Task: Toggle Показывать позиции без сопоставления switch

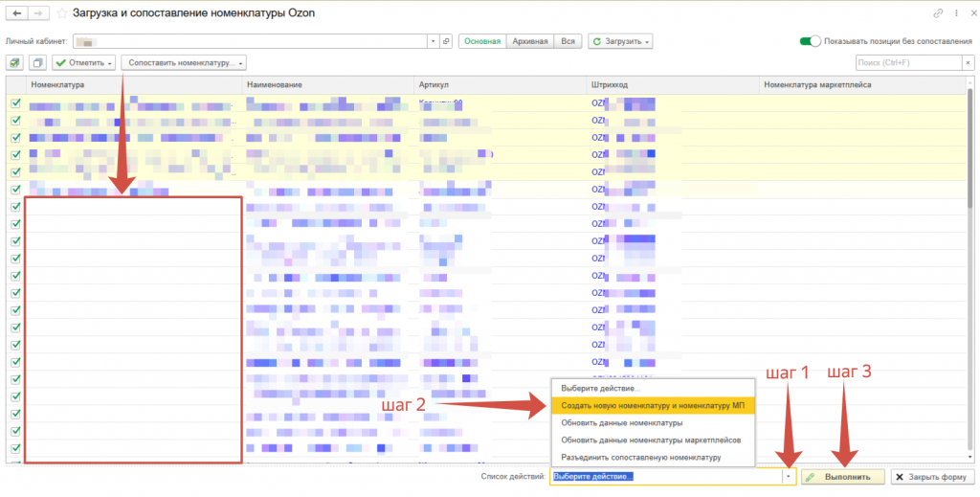Action: [811, 41]
